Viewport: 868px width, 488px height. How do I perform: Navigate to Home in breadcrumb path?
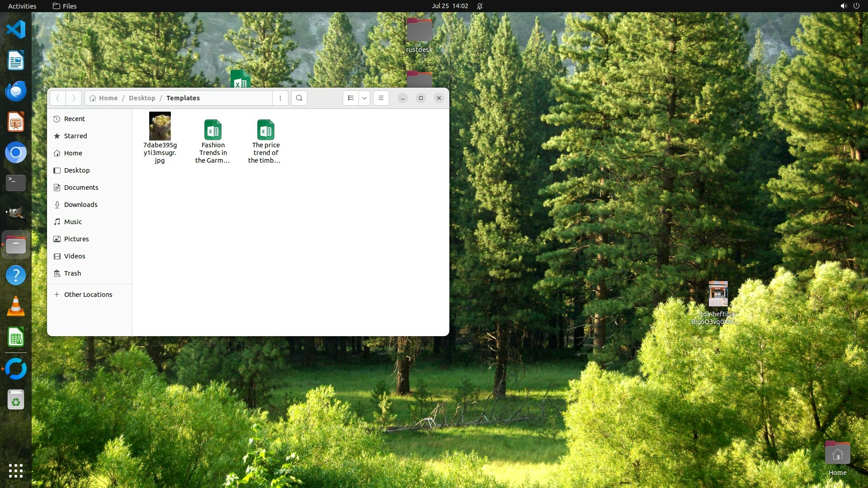pos(108,98)
